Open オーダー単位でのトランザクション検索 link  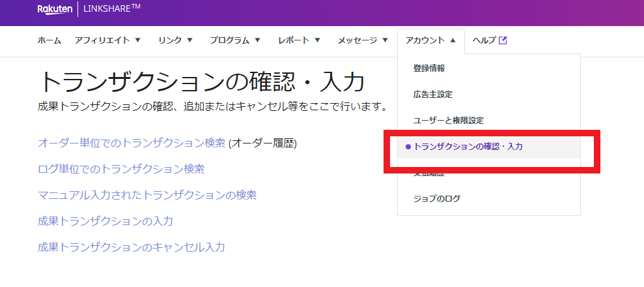[x=132, y=143]
